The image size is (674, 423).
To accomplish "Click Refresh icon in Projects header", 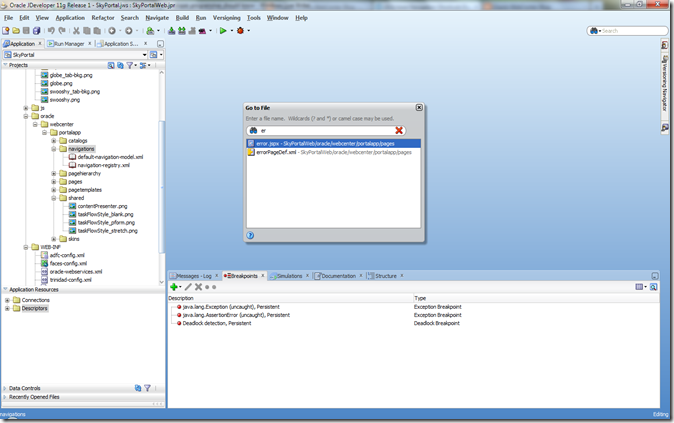I will point(120,65).
